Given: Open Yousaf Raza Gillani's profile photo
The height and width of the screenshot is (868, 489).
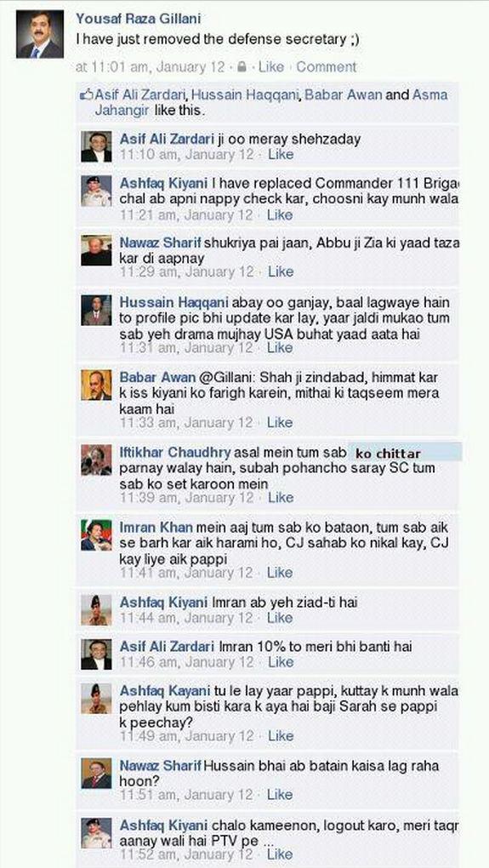Looking at the screenshot, I should tap(39, 34).
